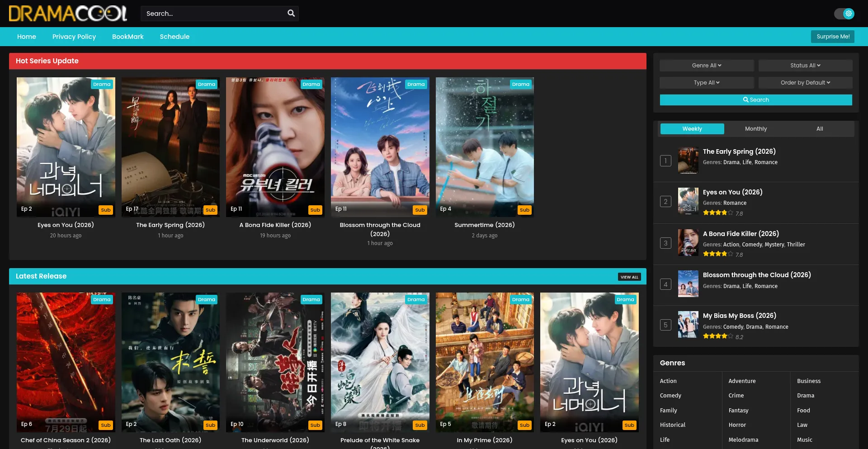The image size is (868, 449).
Task: Select the Food genre
Action: coord(803,411)
